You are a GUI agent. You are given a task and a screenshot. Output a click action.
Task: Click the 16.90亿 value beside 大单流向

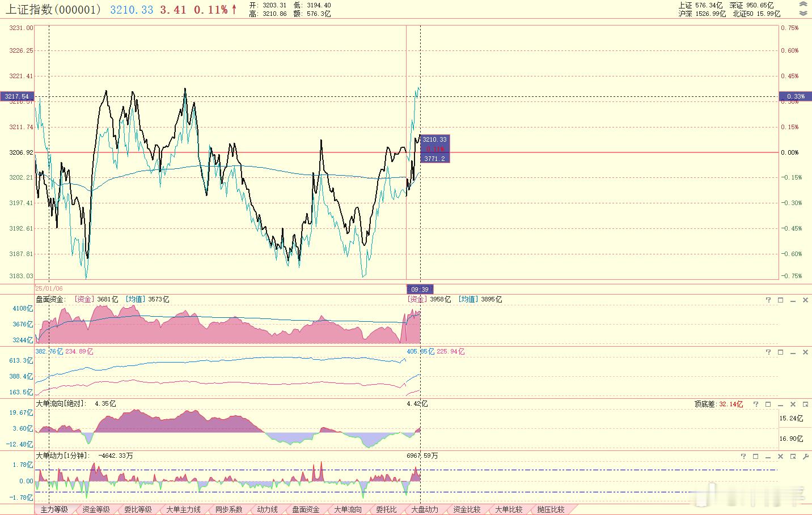(x=792, y=439)
